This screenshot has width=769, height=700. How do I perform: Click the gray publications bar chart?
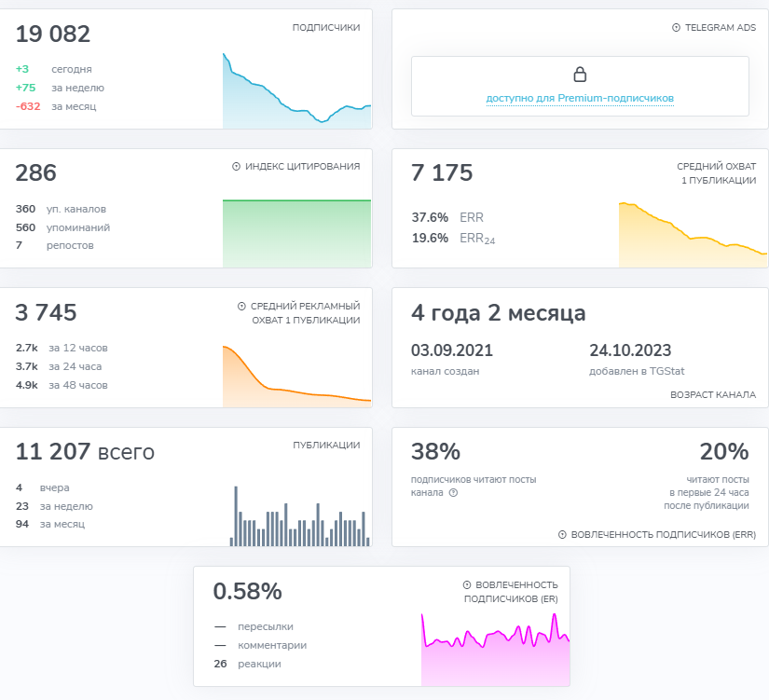click(299, 519)
